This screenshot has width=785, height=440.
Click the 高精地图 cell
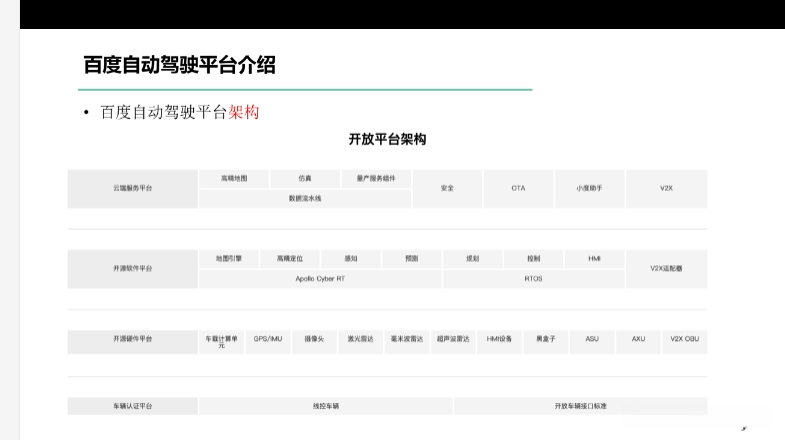[234, 179]
